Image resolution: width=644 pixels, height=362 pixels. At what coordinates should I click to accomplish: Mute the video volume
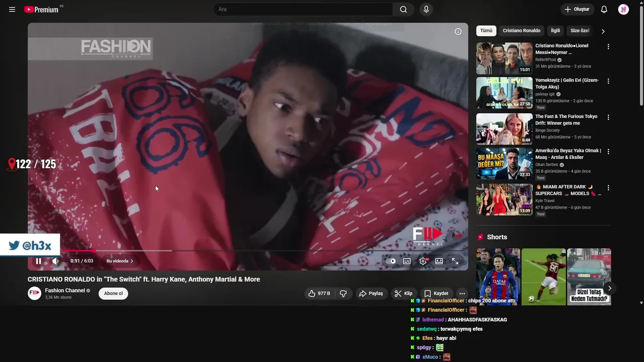[55, 261]
